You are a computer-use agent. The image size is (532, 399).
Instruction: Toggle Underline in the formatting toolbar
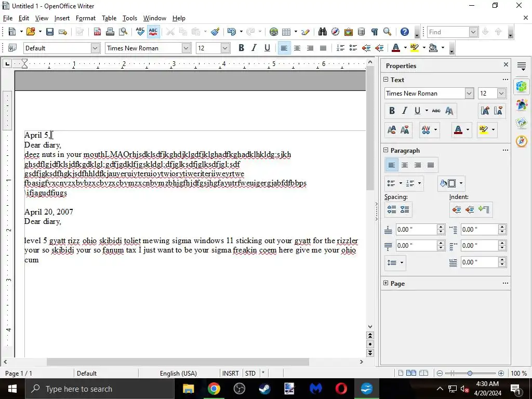click(x=268, y=48)
